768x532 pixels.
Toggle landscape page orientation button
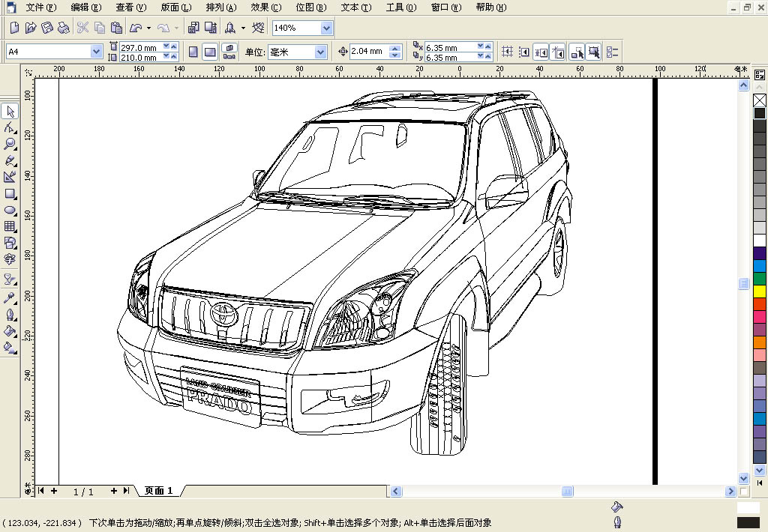point(210,52)
